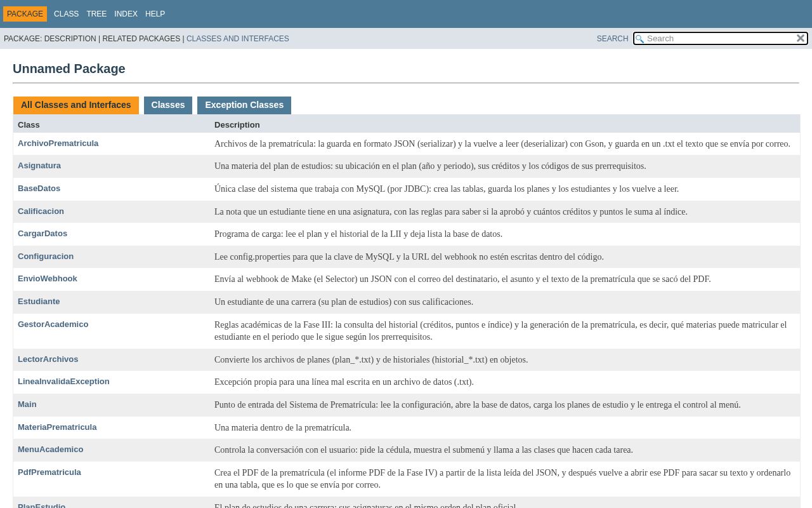The height and width of the screenshot is (508, 812).
Task: Open the CargarDatos class link
Action: [43, 234]
